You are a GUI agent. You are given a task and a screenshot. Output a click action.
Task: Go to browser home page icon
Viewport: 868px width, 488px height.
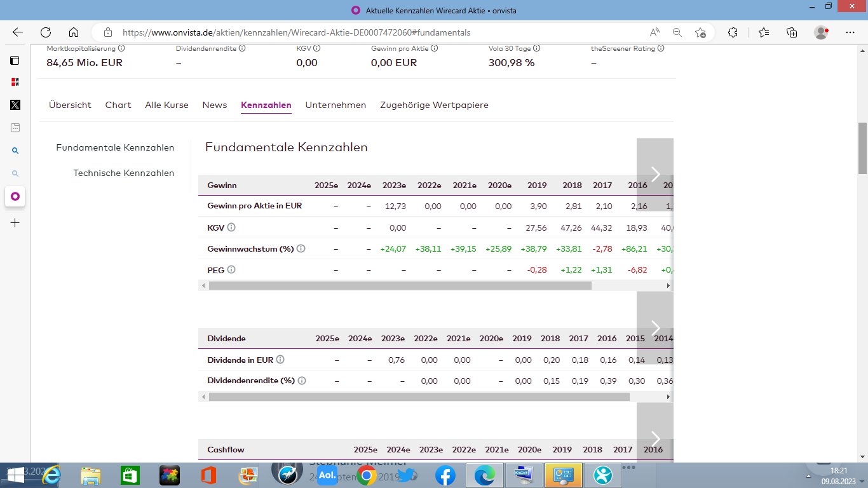coord(74,32)
